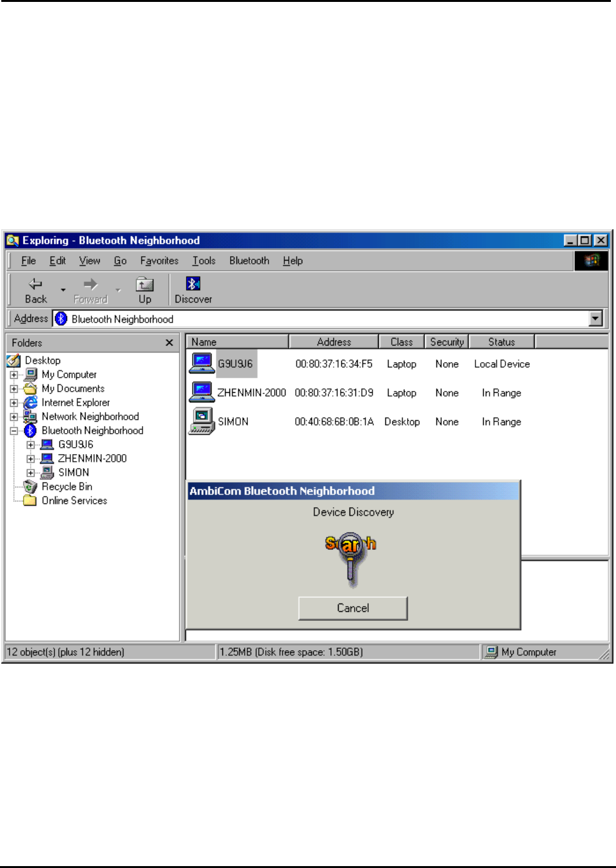Expand the G9U9J6 tree node
Image resolution: width=616 pixels, height=868 pixels.
point(31,445)
